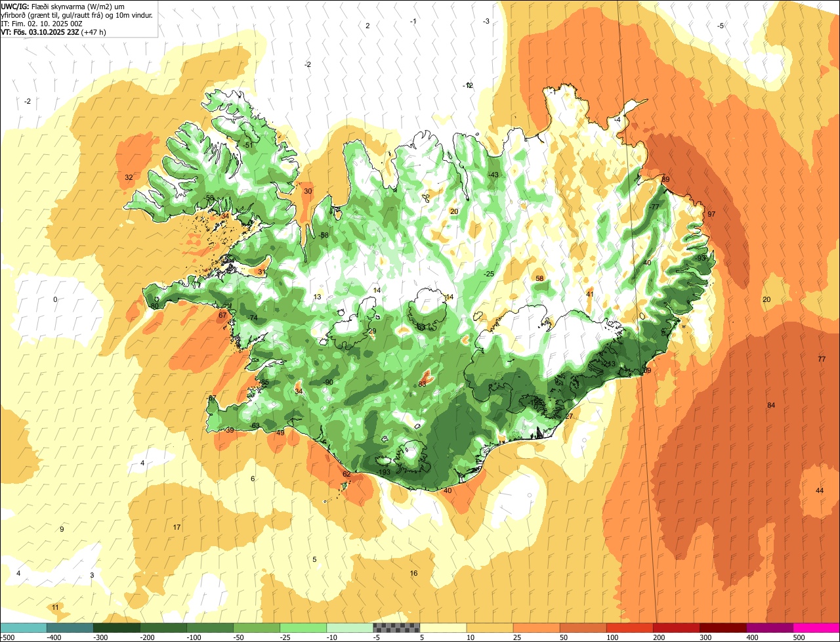Click the map value "67" off the west coast
This screenshot has width=840, height=642.
(222, 315)
